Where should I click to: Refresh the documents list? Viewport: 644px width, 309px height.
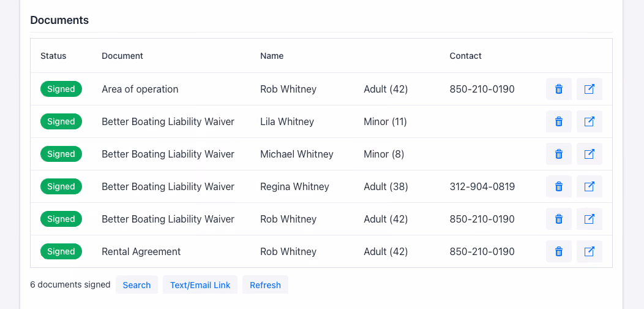(x=265, y=284)
